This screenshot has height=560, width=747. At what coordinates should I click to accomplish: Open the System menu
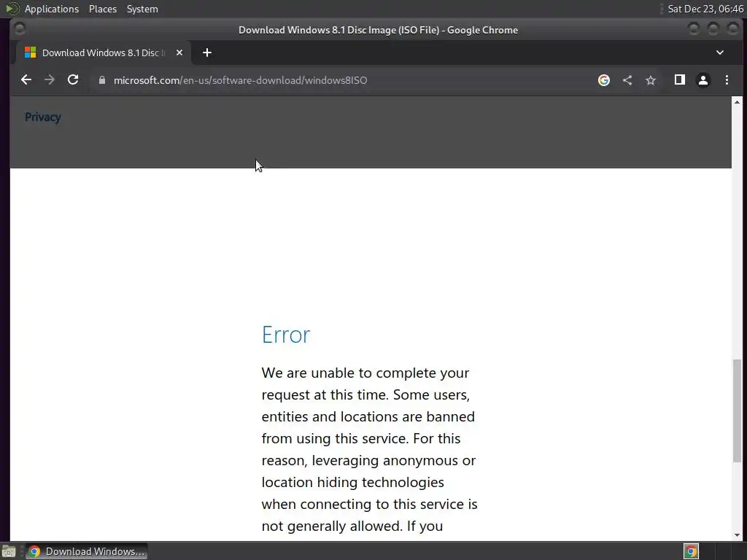142,9
